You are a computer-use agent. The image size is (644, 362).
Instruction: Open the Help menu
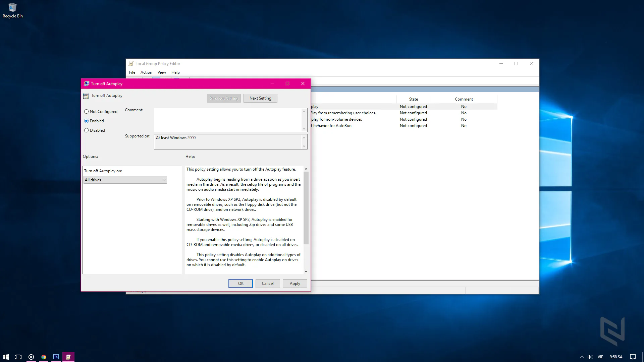pyautogui.click(x=175, y=72)
